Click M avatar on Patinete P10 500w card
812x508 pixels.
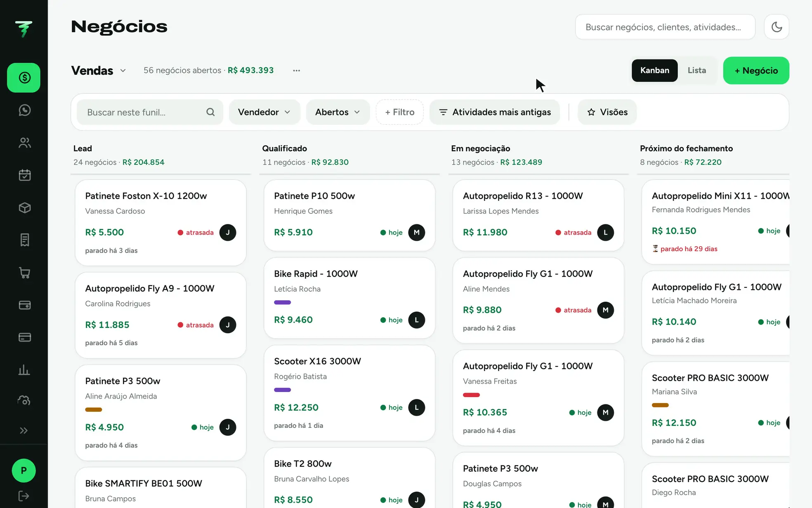417,233
